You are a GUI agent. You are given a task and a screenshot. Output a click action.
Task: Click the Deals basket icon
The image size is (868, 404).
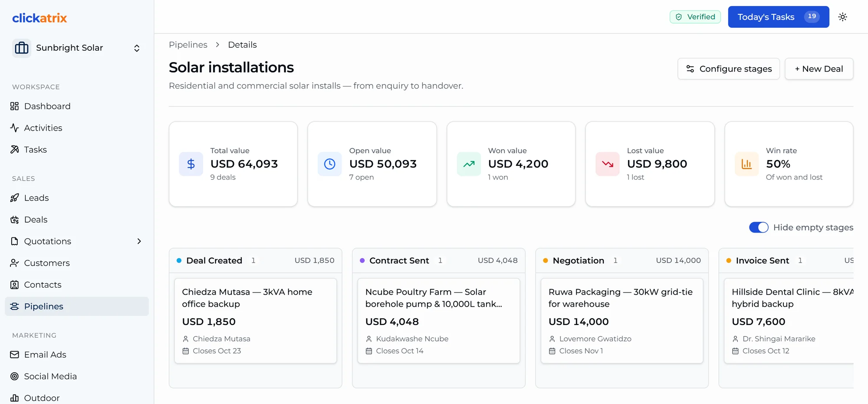click(15, 220)
